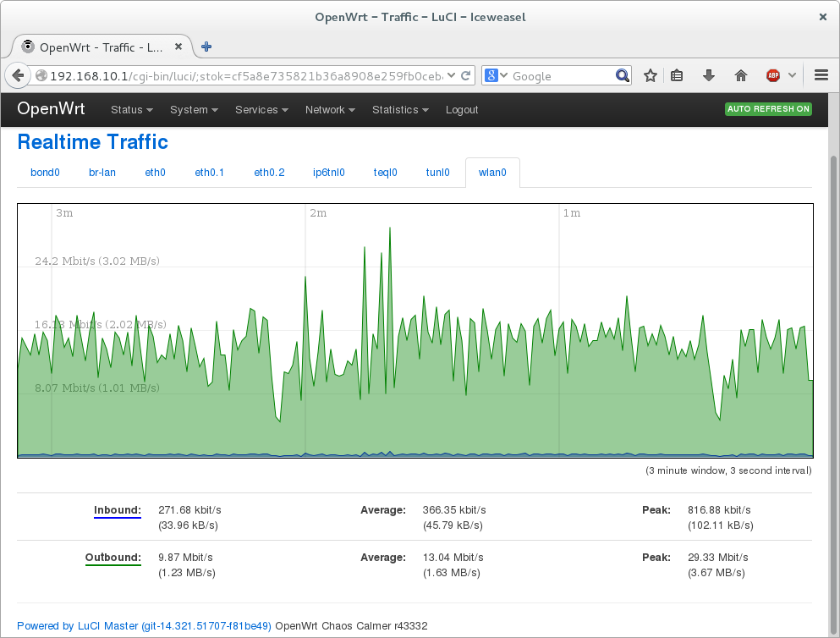
Task: Show the tunl0 interface tab
Action: 437,173
